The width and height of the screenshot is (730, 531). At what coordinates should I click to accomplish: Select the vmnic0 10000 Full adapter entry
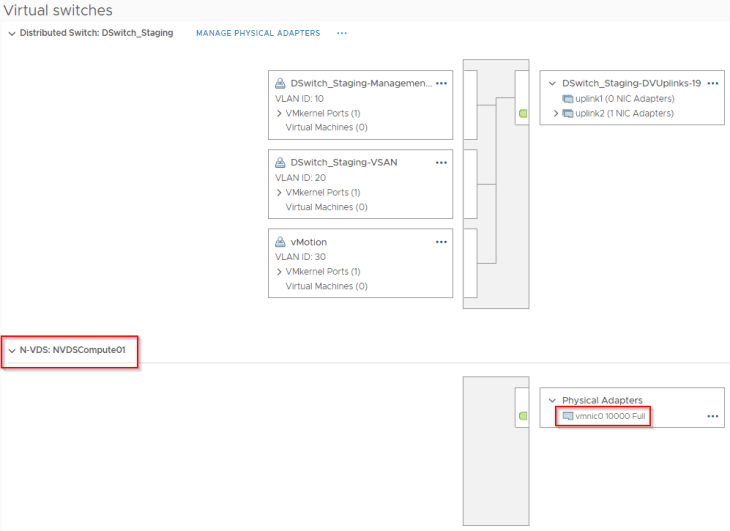610,416
